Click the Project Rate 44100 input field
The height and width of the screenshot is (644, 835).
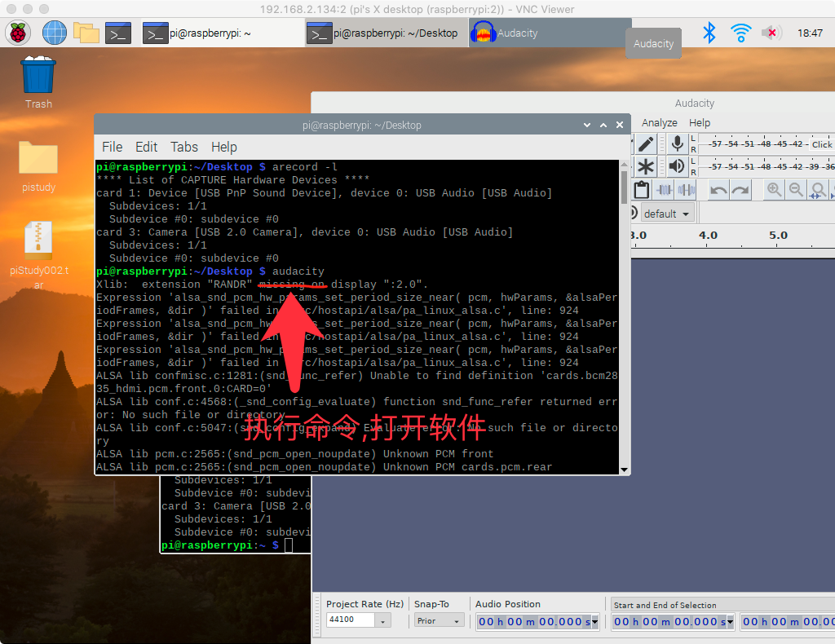[351, 620]
